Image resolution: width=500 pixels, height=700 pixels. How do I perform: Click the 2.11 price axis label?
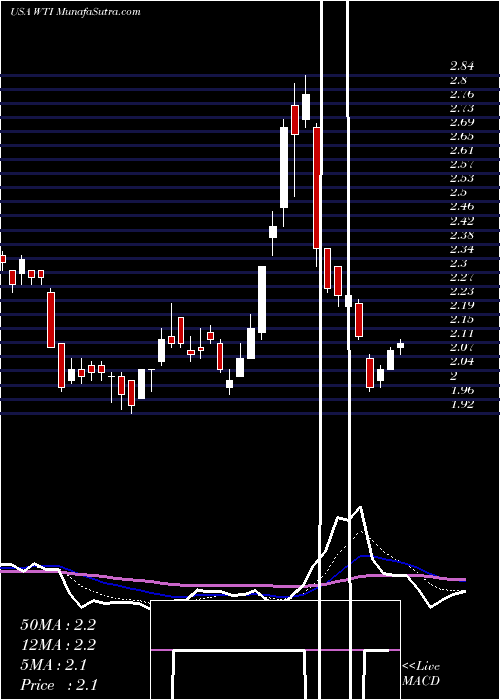pos(462,333)
